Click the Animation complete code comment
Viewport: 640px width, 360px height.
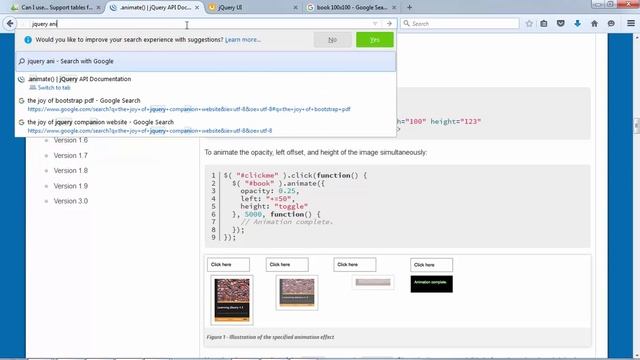(x=287, y=222)
